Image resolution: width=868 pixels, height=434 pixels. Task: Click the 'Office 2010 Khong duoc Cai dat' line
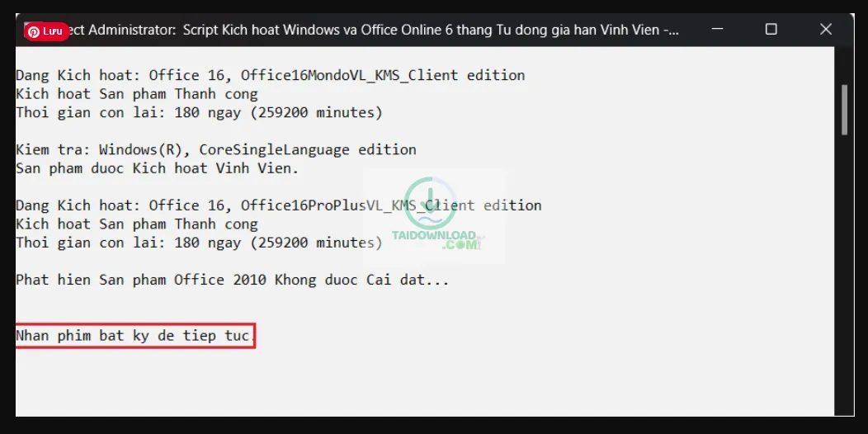232,280
